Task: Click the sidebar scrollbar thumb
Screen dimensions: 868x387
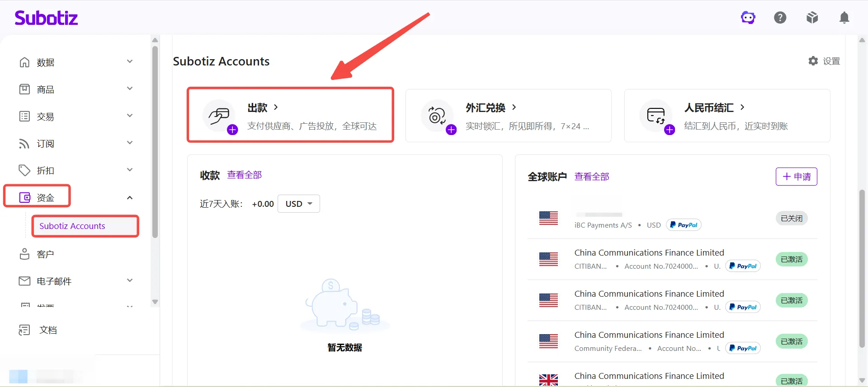Action: (x=155, y=141)
